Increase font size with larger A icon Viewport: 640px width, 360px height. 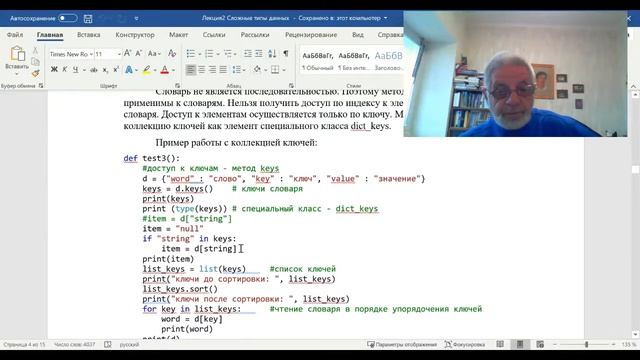127,53
